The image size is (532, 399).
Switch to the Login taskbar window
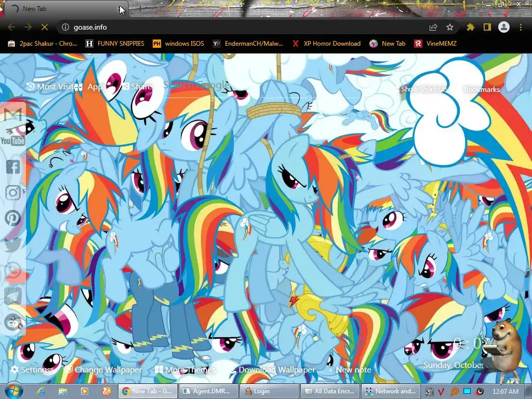pos(270,391)
